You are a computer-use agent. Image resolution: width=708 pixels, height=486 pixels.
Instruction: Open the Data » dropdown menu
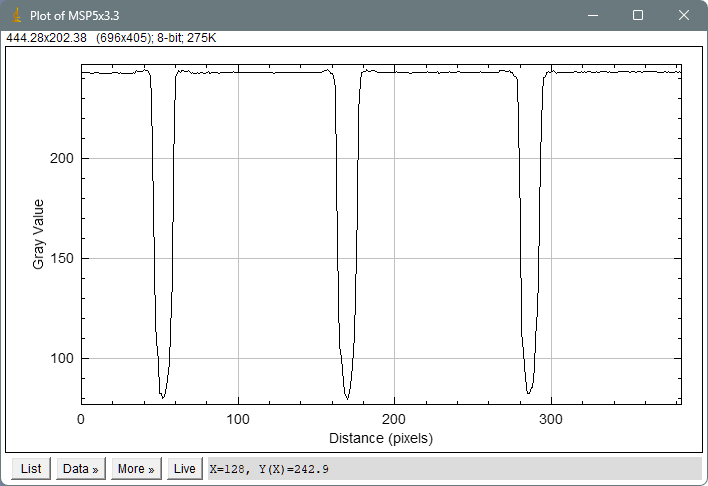click(80, 468)
